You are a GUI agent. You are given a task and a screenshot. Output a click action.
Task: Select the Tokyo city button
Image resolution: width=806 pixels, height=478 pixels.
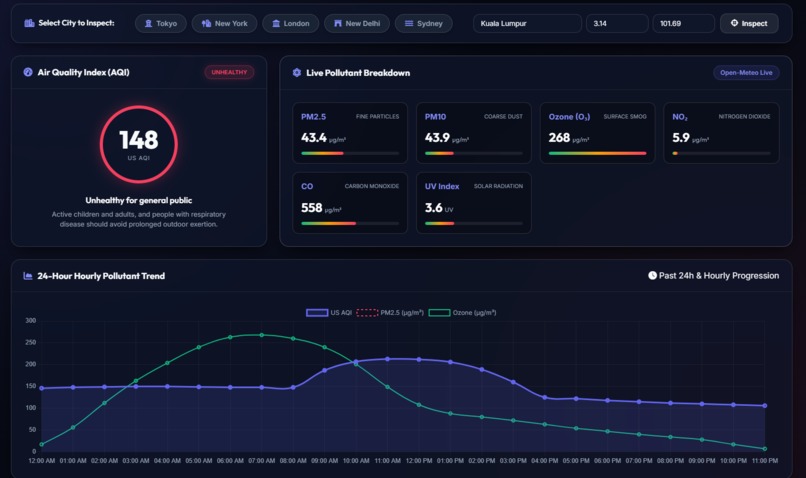pos(161,24)
